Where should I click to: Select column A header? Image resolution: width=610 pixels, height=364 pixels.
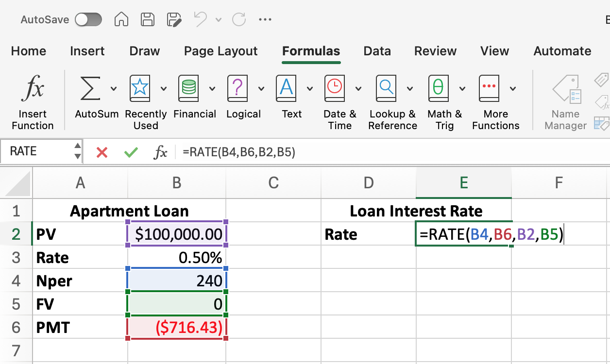(x=80, y=183)
